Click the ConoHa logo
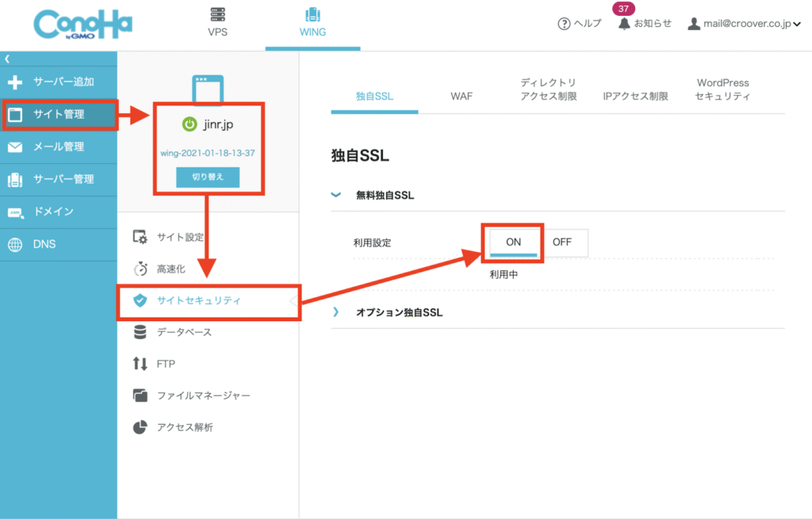Image resolution: width=812 pixels, height=519 pixels. point(82,24)
